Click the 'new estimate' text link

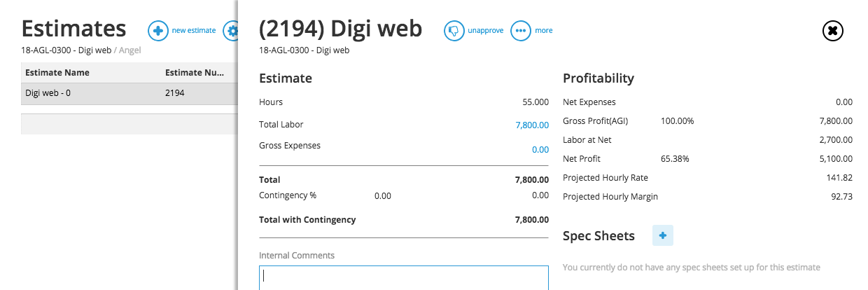pyautogui.click(x=194, y=31)
